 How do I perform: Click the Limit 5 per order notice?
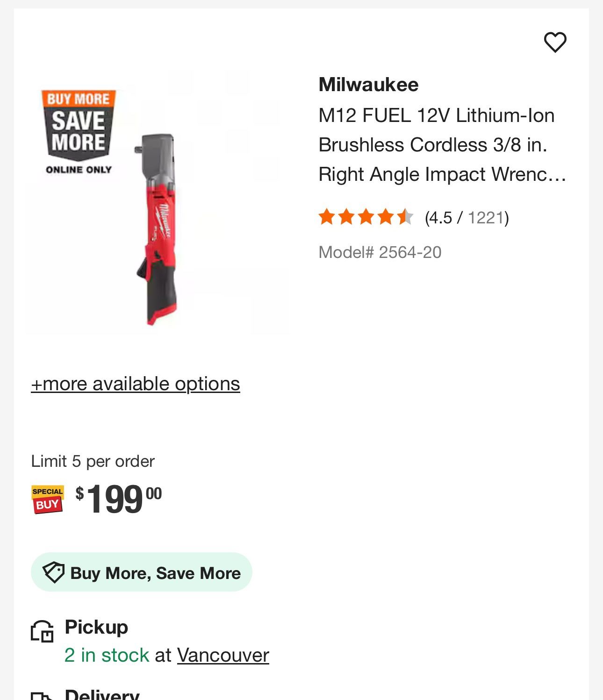93,461
